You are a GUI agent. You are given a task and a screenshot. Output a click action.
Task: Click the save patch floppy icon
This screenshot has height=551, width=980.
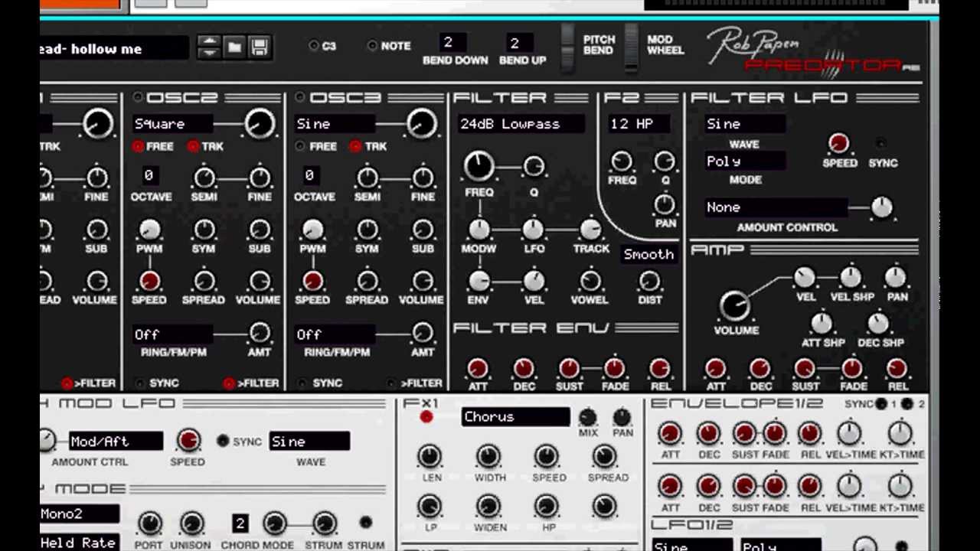point(259,47)
